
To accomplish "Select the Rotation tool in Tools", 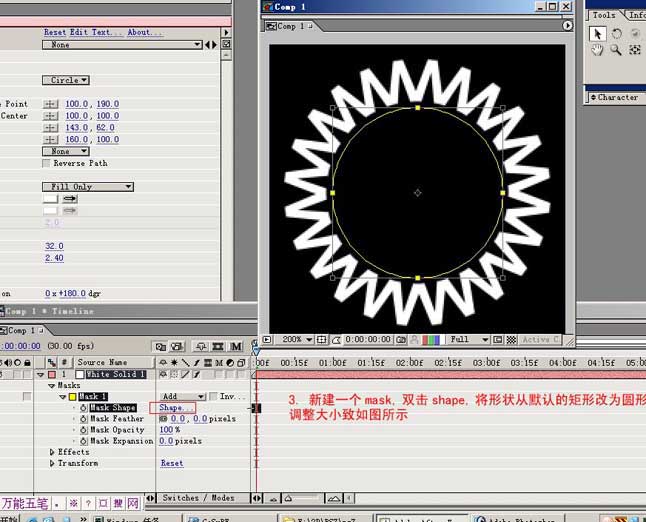I will pyautogui.click(x=616, y=34).
